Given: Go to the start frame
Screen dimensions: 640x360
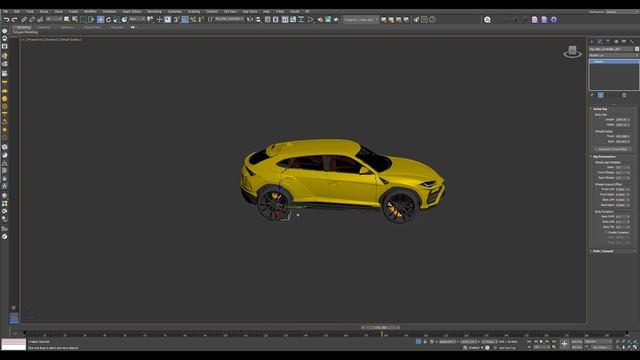Looking at the screenshot, I should click(x=530, y=341).
